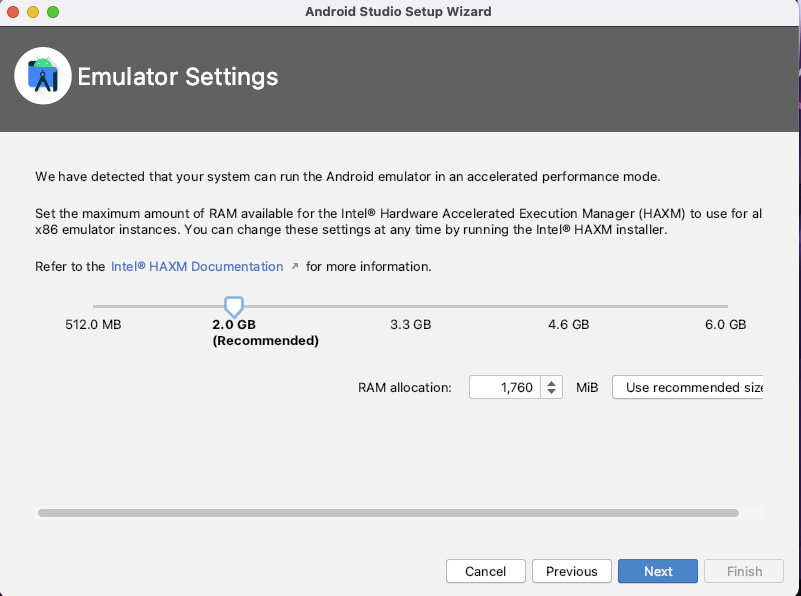Proceed by clicking Next
Screen dimensions: 801x596
click(x=657, y=571)
